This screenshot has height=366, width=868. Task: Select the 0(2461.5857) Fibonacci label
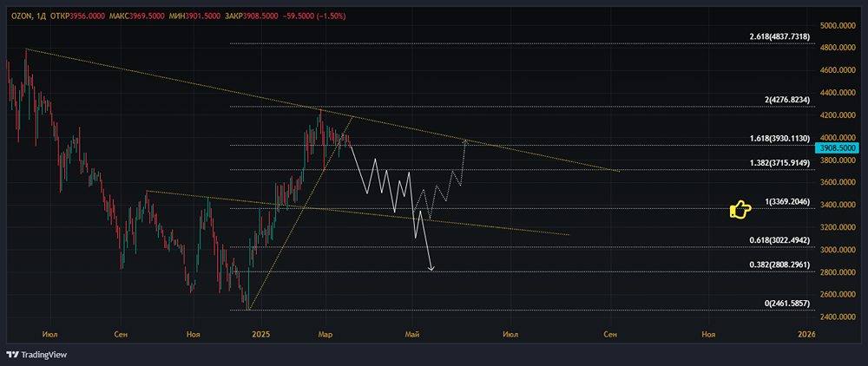click(x=788, y=304)
